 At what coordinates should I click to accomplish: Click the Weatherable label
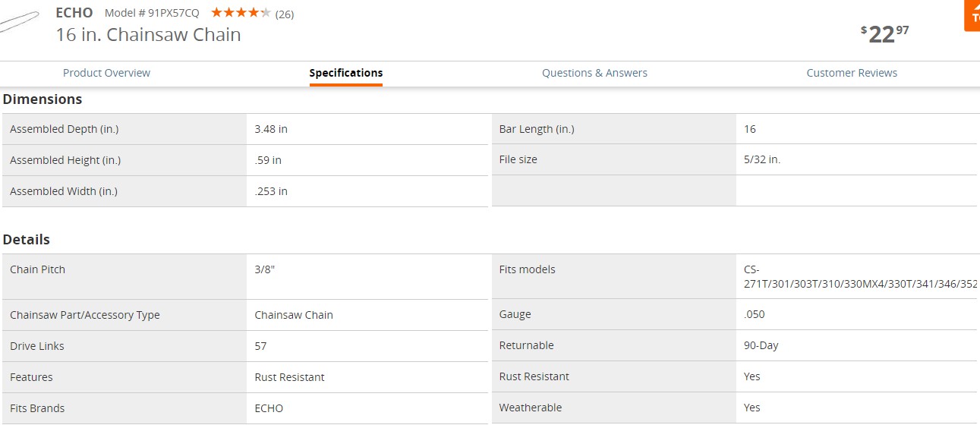point(531,408)
